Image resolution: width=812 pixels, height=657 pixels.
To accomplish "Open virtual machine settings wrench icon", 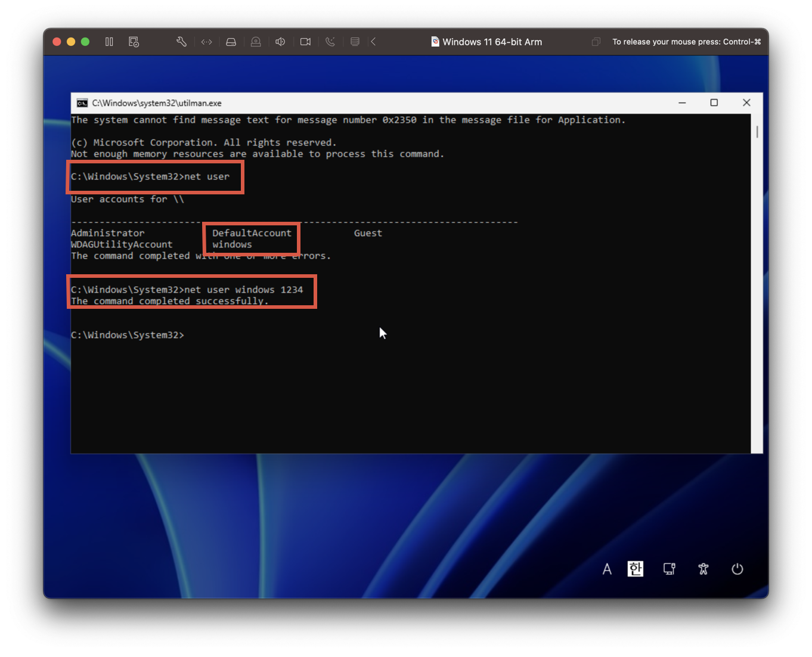I will [181, 42].
